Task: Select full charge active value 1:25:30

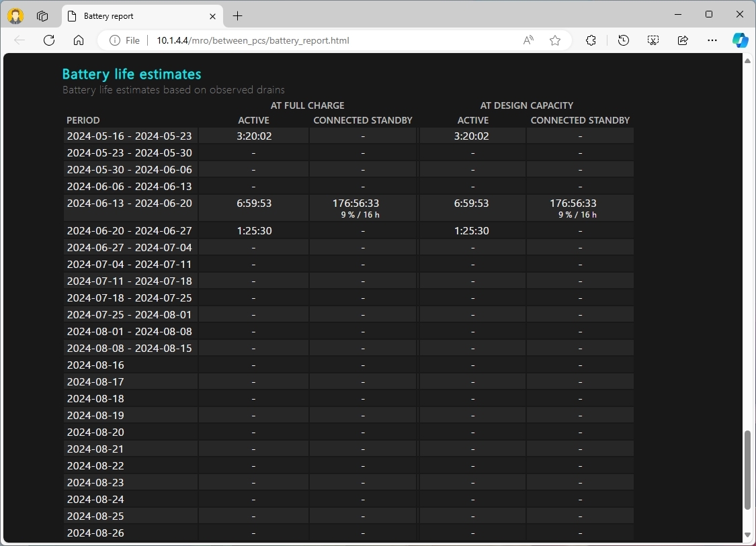Action: (254, 230)
